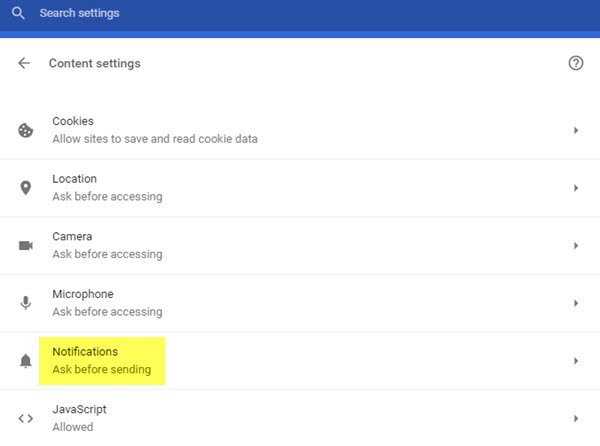Open the help question mark icon
The width and height of the screenshot is (600, 446).
(575, 63)
